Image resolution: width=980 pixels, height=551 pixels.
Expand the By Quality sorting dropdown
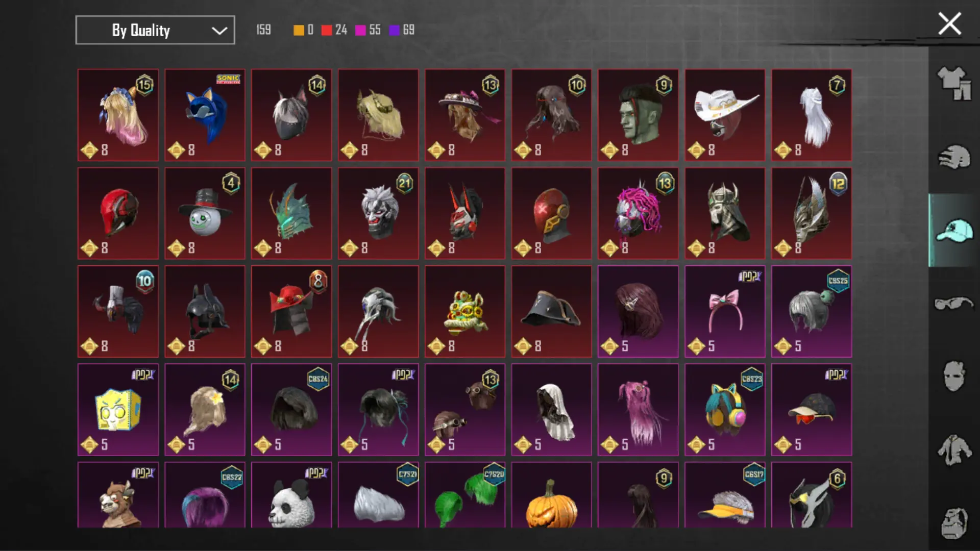[155, 30]
